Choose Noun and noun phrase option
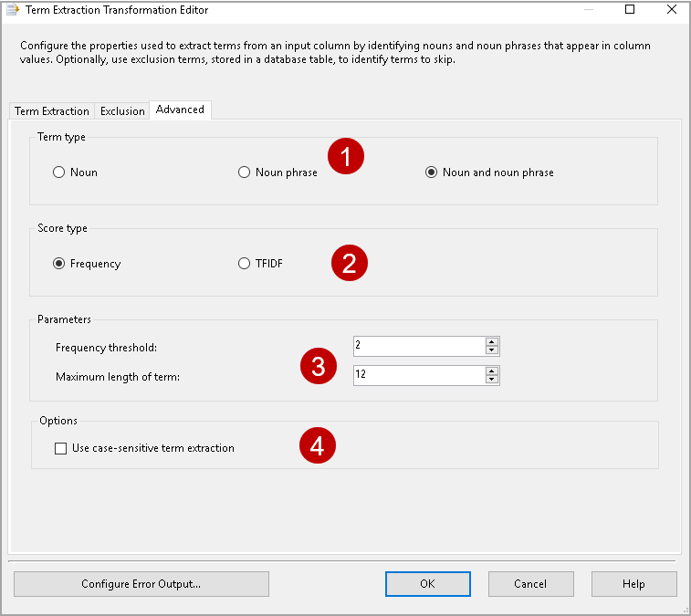 (431, 172)
